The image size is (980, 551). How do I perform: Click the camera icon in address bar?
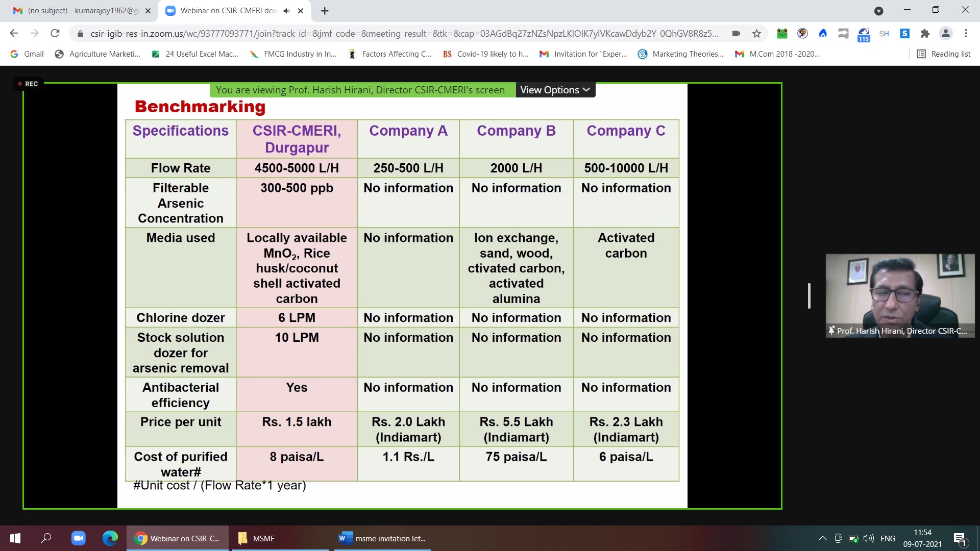(x=736, y=34)
